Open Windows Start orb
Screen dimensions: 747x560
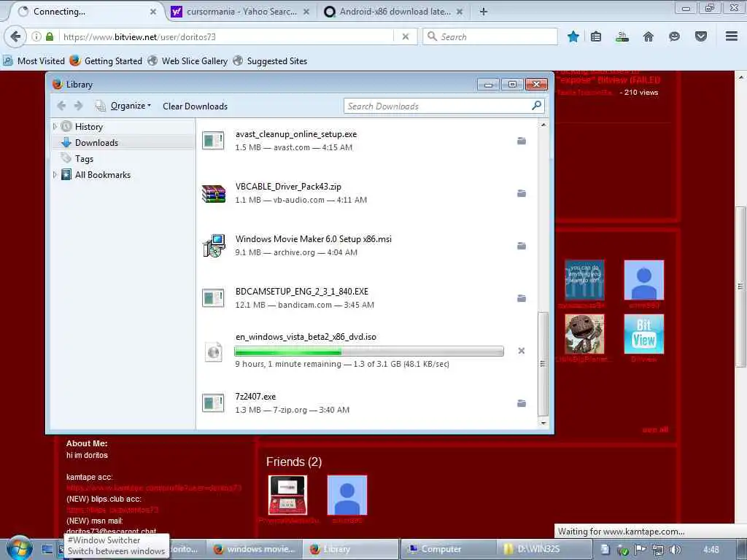pyautogui.click(x=19, y=548)
